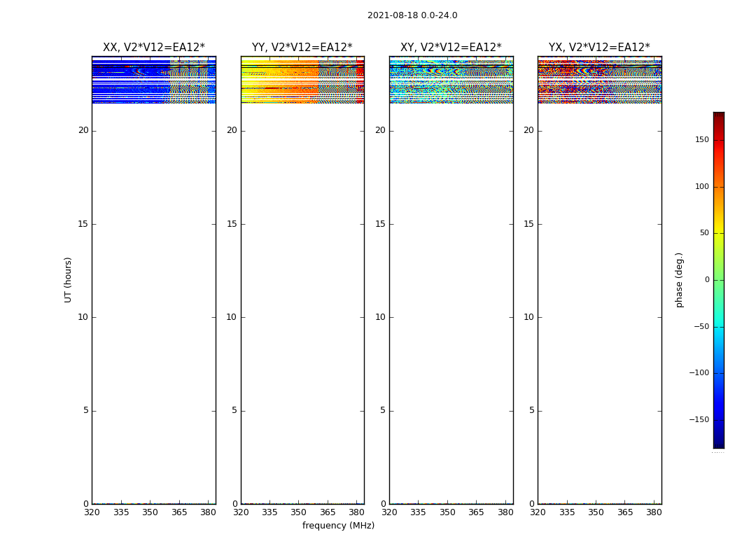Click the 'UT (hours)' y-axis label
Image resolution: width=735 pixels, height=560 pixels.
point(68,280)
